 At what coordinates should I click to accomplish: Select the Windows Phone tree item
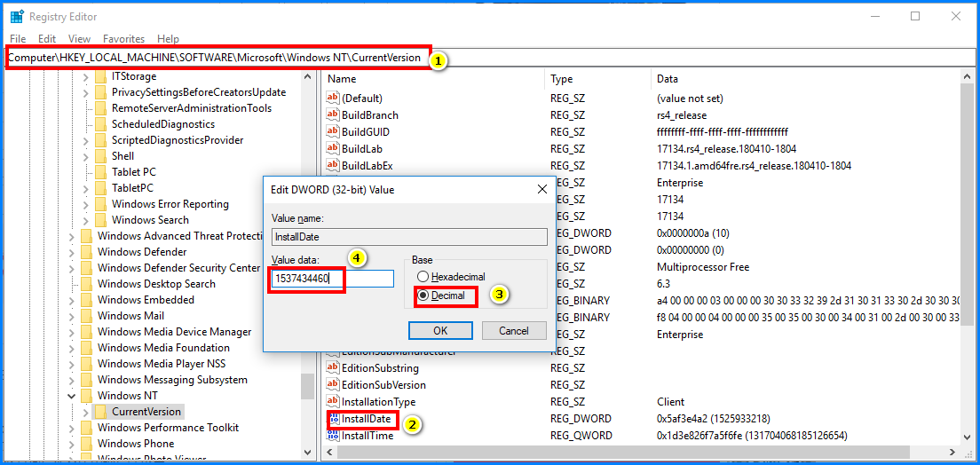[136, 444]
